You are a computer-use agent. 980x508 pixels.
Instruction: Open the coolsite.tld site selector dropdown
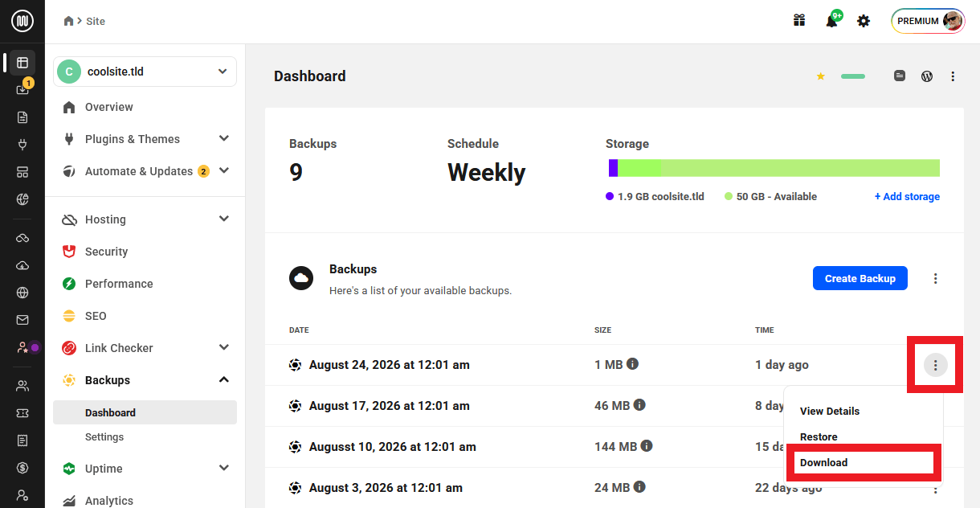[x=145, y=72]
